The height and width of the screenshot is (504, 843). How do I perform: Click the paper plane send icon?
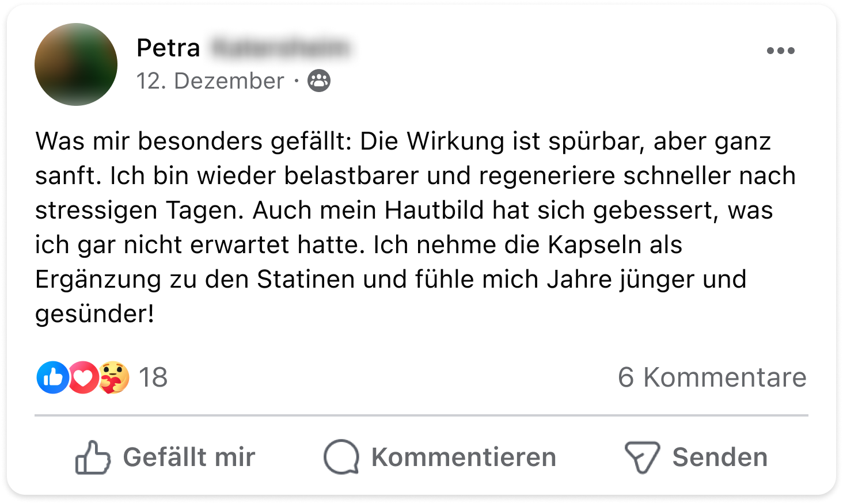pos(642,457)
